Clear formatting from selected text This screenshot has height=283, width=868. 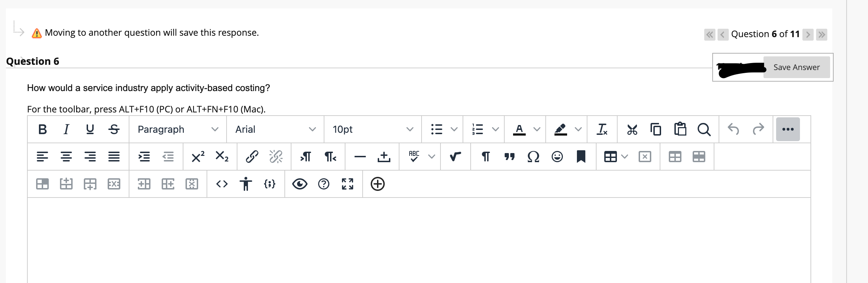point(602,129)
